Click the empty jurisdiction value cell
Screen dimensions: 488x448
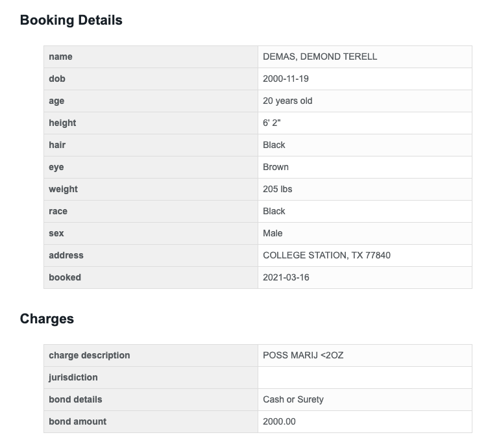point(364,377)
